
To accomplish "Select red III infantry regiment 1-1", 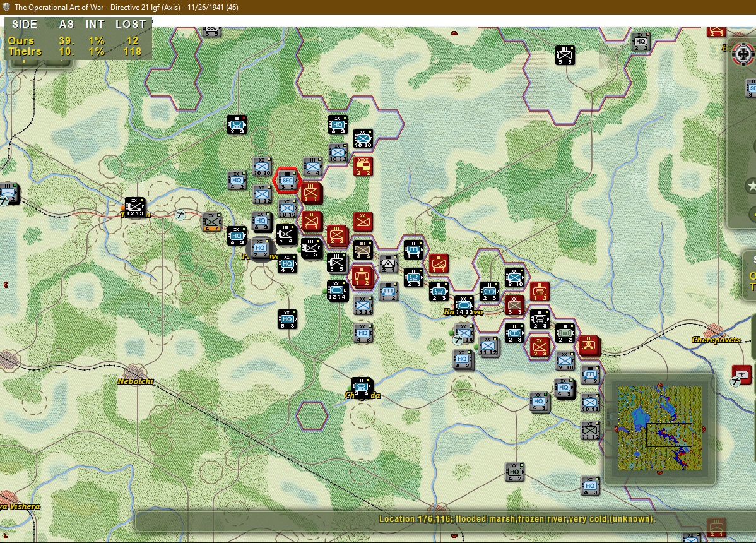I will pos(312,193).
